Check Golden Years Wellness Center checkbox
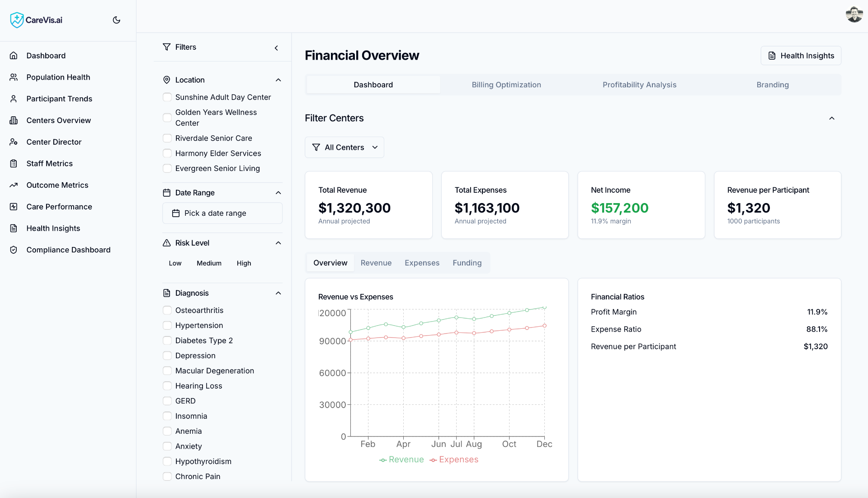The image size is (868, 498). pos(167,118)
